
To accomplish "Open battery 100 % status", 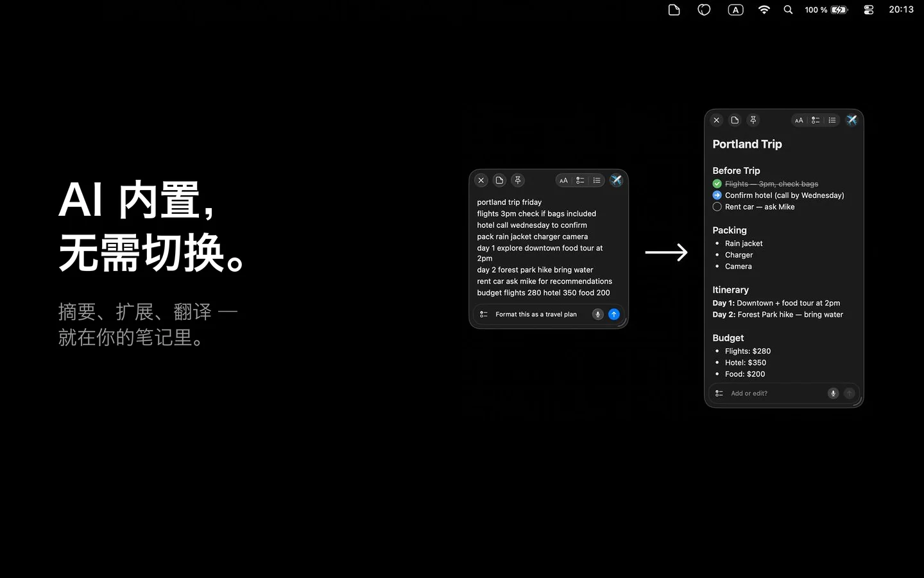I will [x=826, y=10].
